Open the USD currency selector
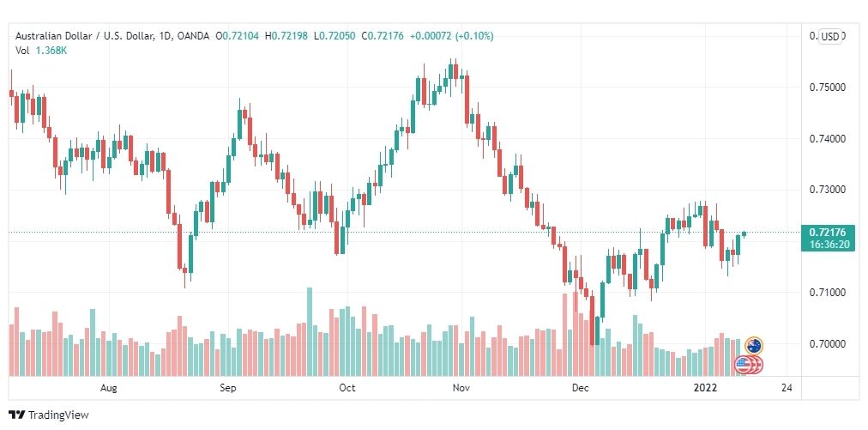Viewport: 868px width, 430px height. 829,37
